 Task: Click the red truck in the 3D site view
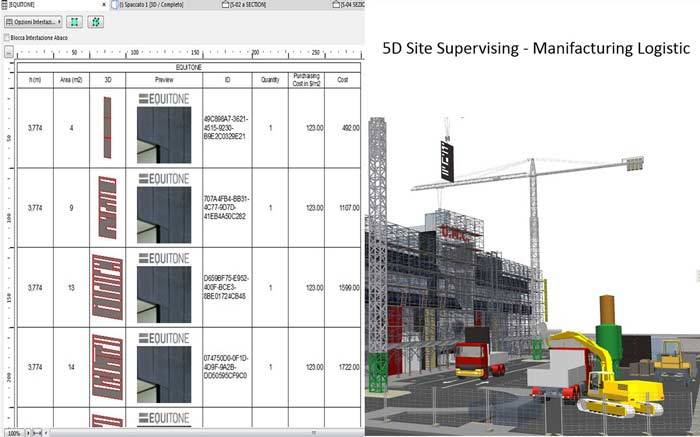[x=479, y=359]
